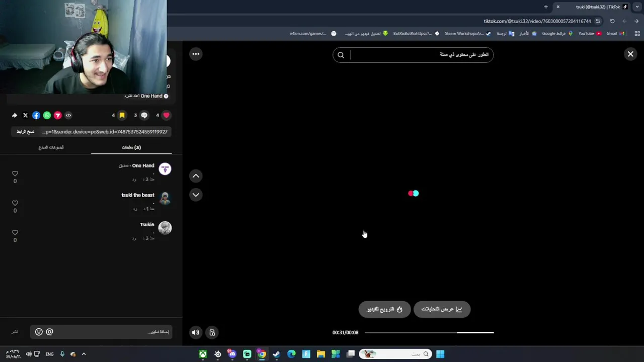Insert a mention with the @ icon

point(49,332)
